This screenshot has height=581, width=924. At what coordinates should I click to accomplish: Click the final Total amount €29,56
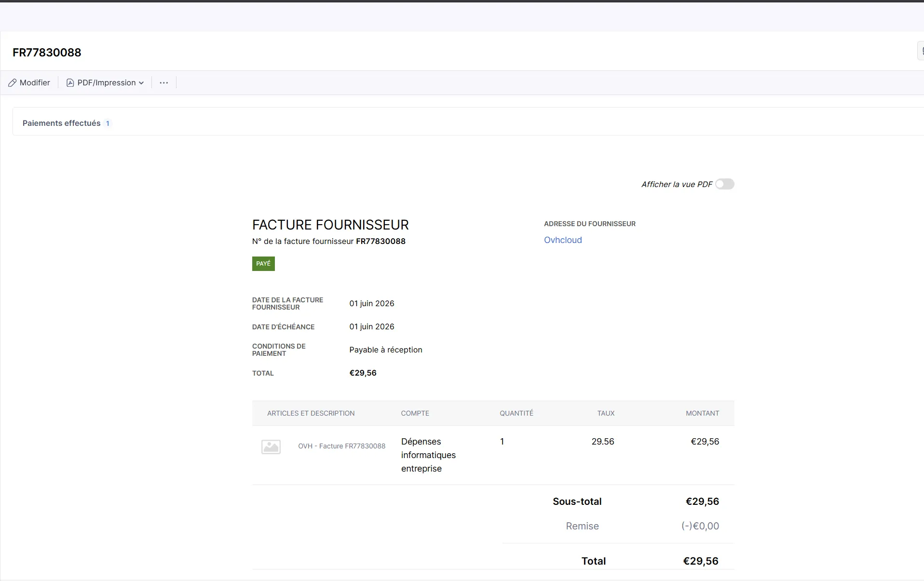click(701, 561)
